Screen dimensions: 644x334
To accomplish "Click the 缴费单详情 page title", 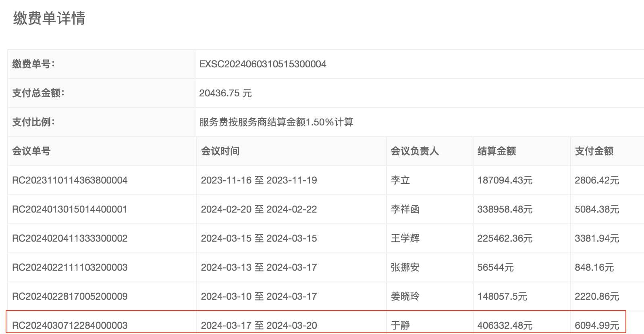I will [49, 19].
